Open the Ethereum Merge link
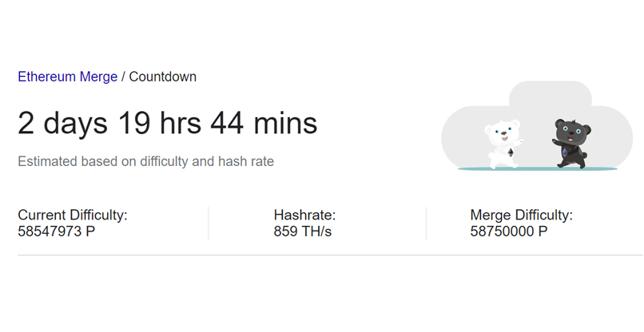Screen dimensions: 644x332 68,77
